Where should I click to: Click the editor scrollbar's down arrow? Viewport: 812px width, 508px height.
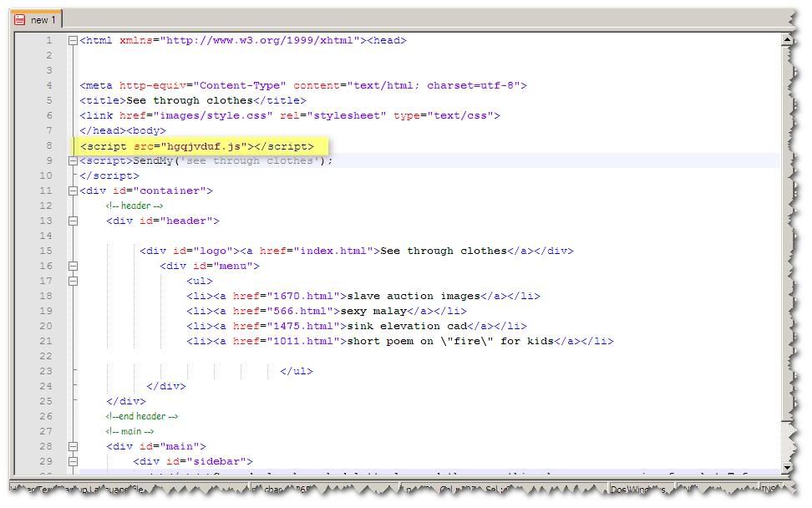point(787,467)
